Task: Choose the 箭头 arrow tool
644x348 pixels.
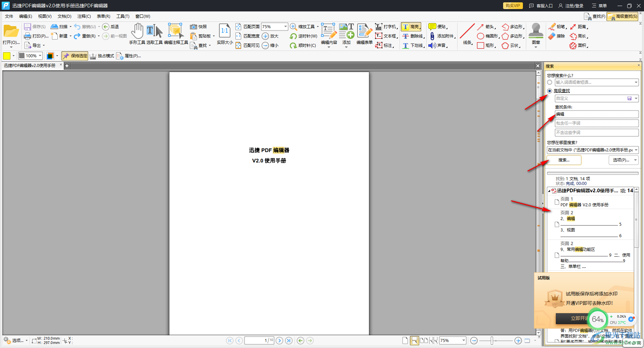Action: point(486,27)
